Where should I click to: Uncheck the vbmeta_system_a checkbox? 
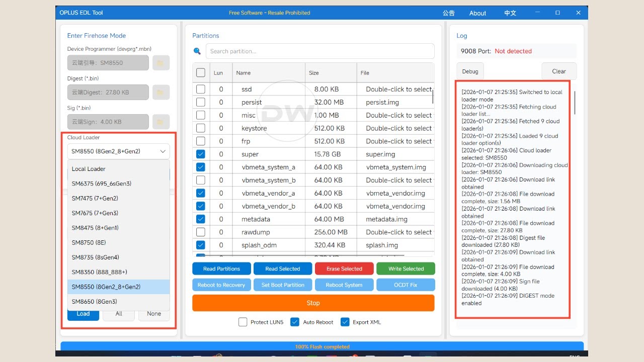(x=201, y=167)
